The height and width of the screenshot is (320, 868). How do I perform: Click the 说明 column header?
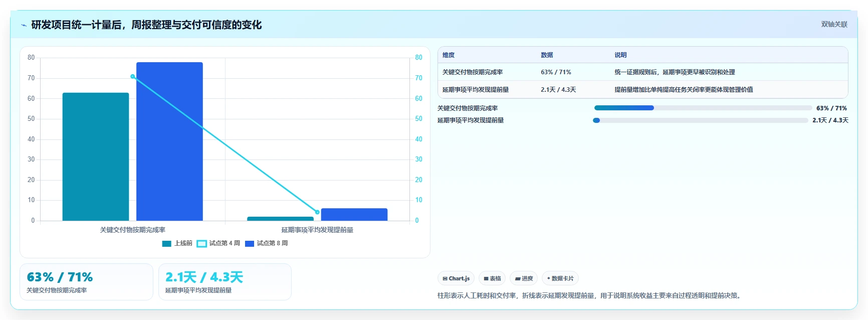[620, 55]
